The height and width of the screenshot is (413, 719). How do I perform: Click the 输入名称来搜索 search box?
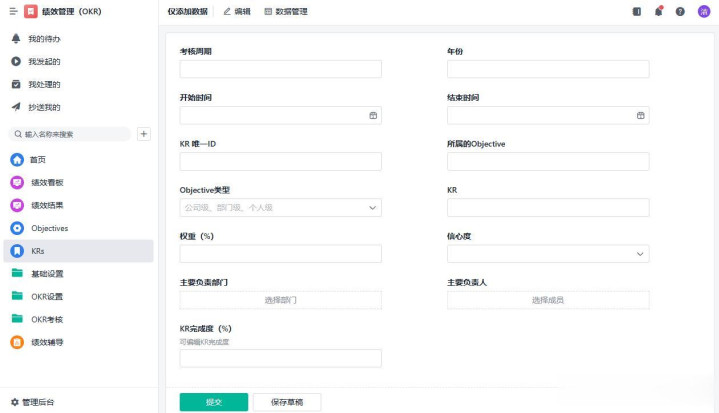[x=70, y=134]
